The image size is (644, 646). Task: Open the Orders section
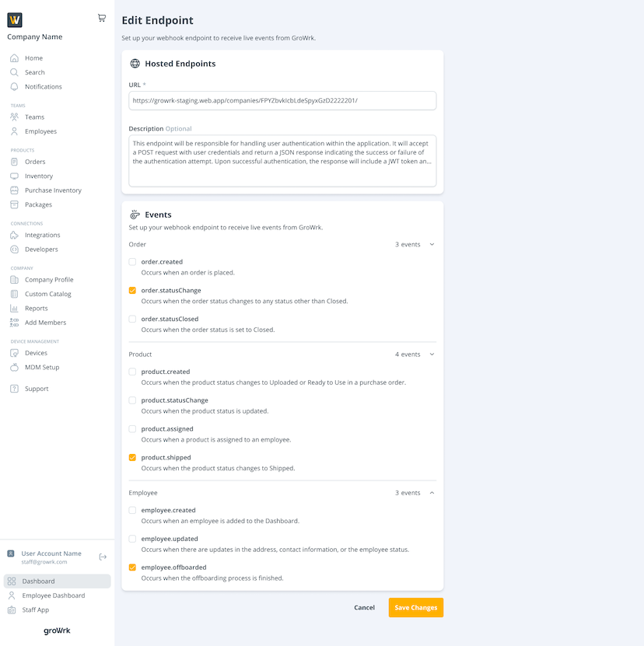(37, 162)
